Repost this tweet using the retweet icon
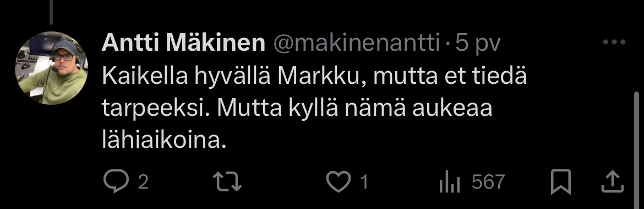The width and height of the screenshot is (644, 209). (227, 181)
